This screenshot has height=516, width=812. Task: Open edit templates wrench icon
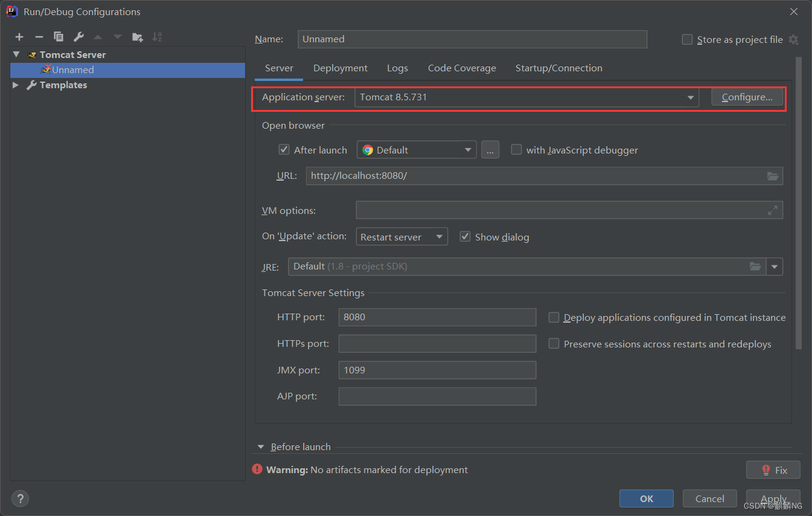click(x=78, y=37)
